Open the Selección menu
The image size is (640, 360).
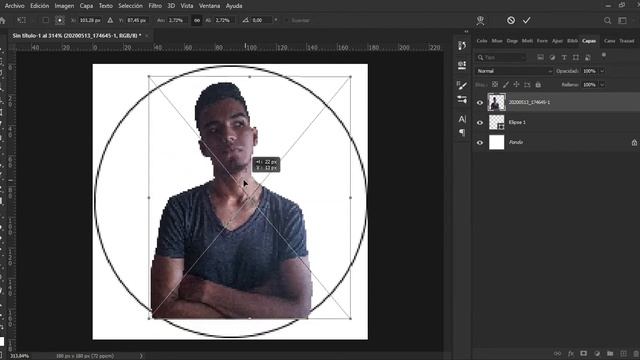pyautogui.click(x=130, y=6)
